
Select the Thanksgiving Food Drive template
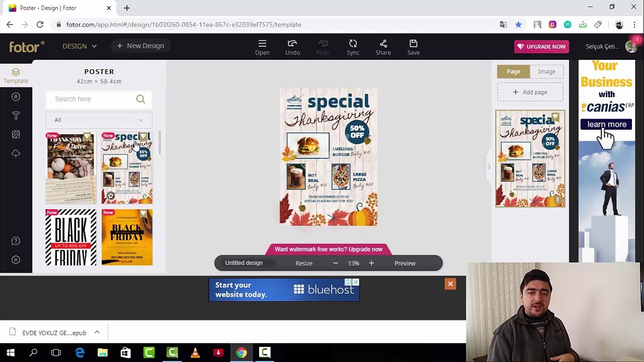tap(70, 168)
